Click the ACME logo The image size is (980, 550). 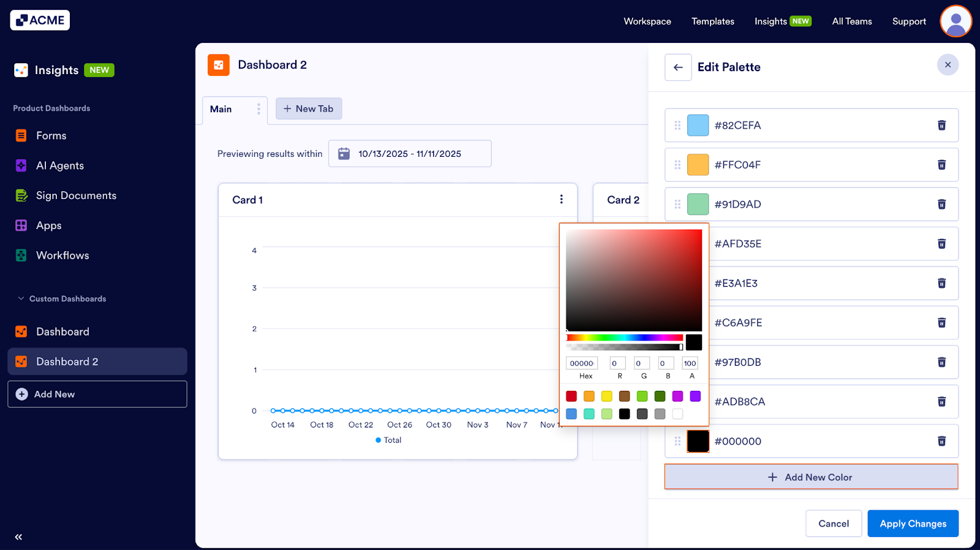[40, 20]
